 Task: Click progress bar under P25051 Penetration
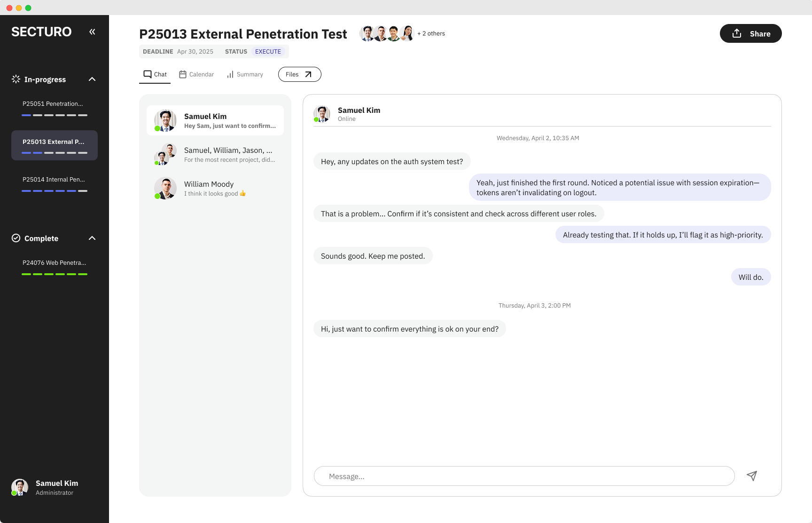tap(55, 115)
